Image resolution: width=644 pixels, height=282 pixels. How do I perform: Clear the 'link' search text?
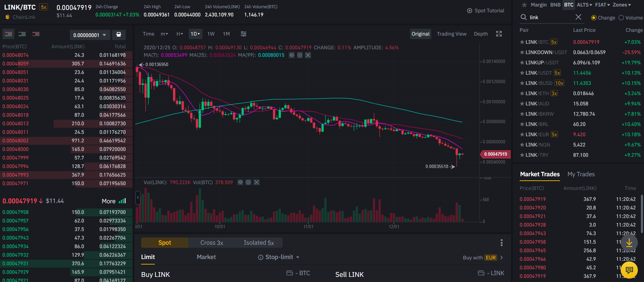[578, 17]
